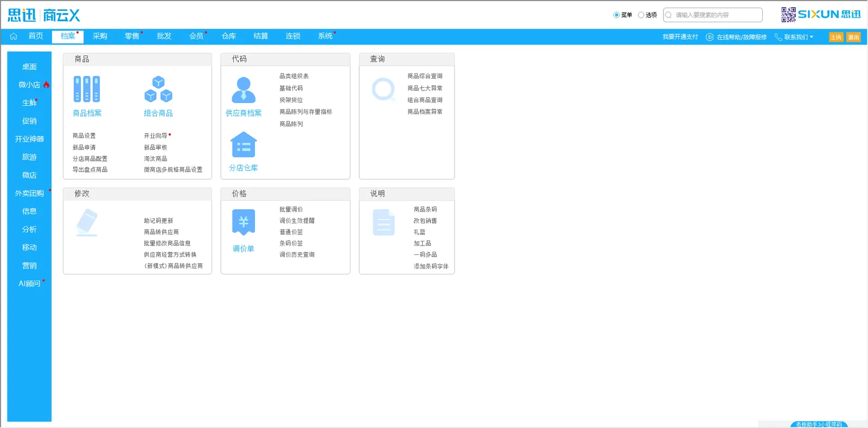Viewport: 868px width, 428px height.
Task: Open 组合商品 cubes icon
Action: (x=158, y=89)
